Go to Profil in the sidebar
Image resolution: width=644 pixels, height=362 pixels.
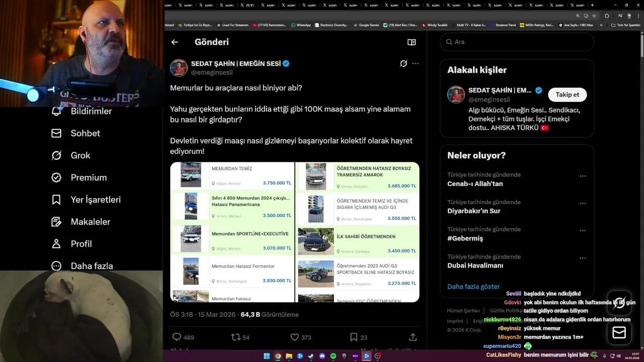(71, 244)
